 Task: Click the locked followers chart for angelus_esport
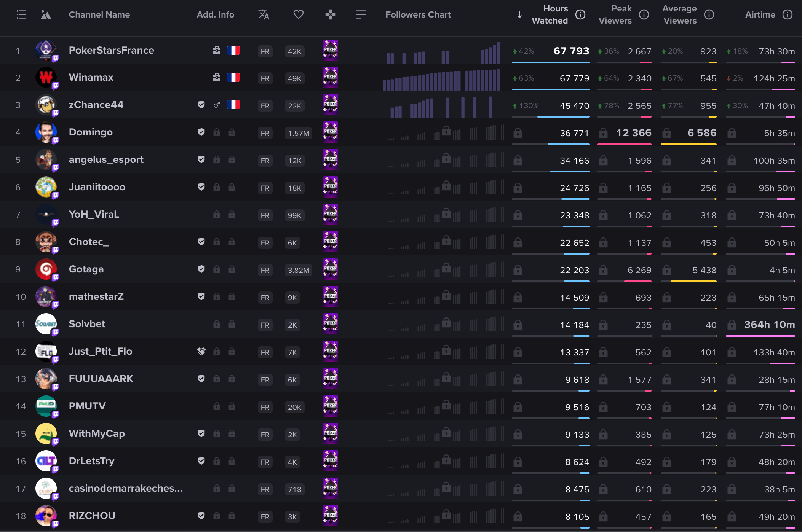(446, 160)
